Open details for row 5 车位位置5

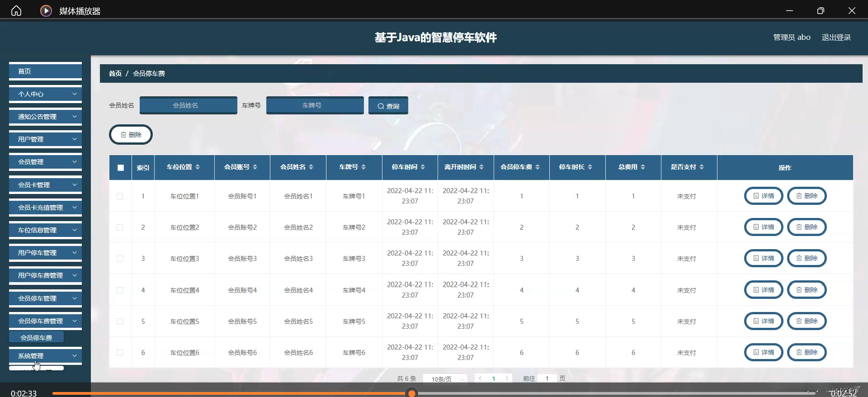764,321
